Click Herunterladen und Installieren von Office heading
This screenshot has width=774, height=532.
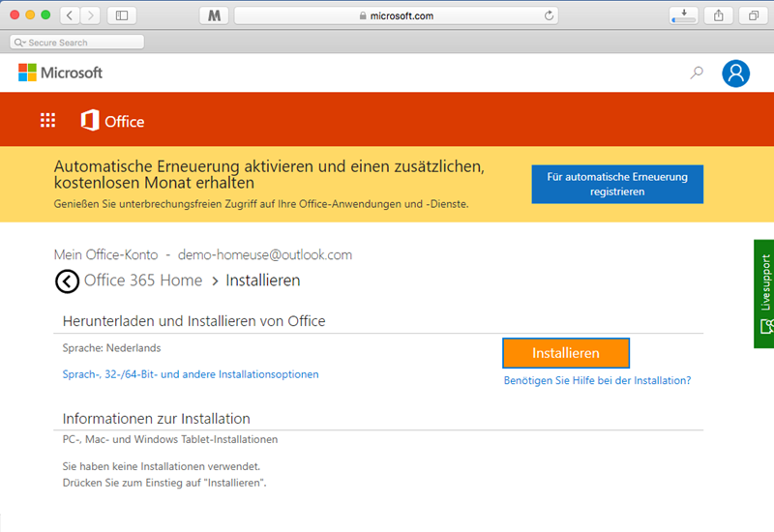[194, 321]
